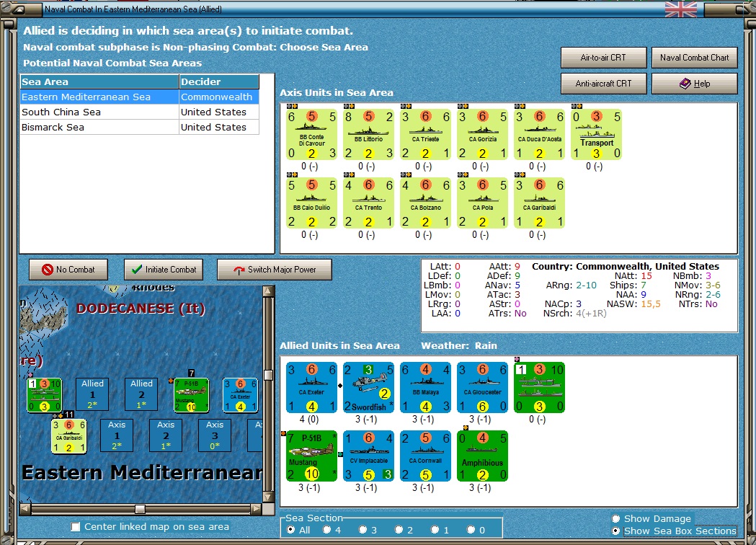756x545 pixels.
Task: Click P-51B Mustang counter on the map
Action: coord(192,395)
